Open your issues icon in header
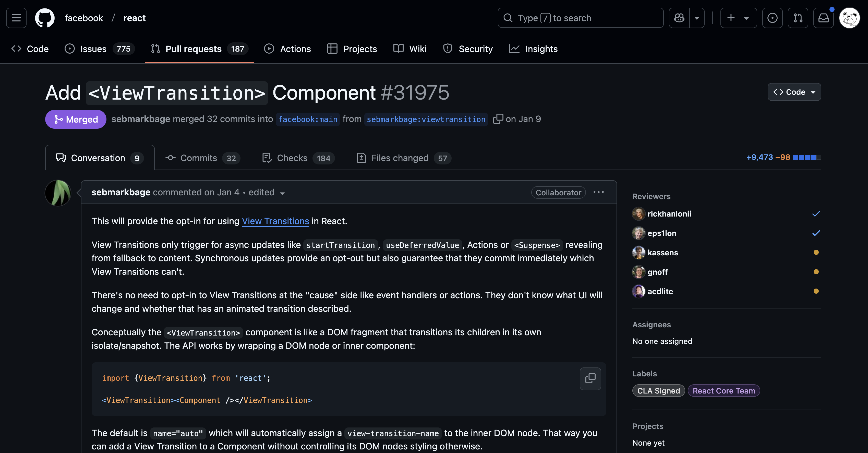Screen dimensions: 868x453 pos(772,18)
